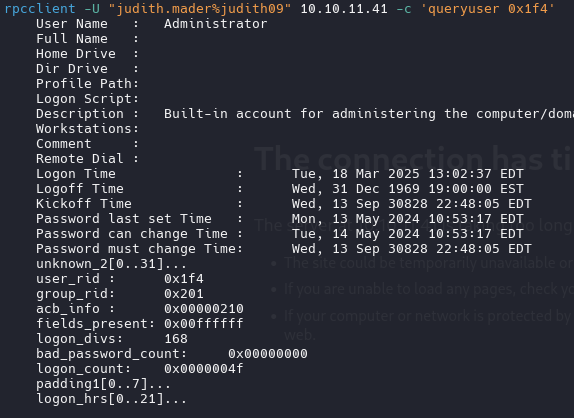Image resolution: width=574 pixels, height=418 pixels.
Task: Click the rpcclient command word
Action: (40, 8)
